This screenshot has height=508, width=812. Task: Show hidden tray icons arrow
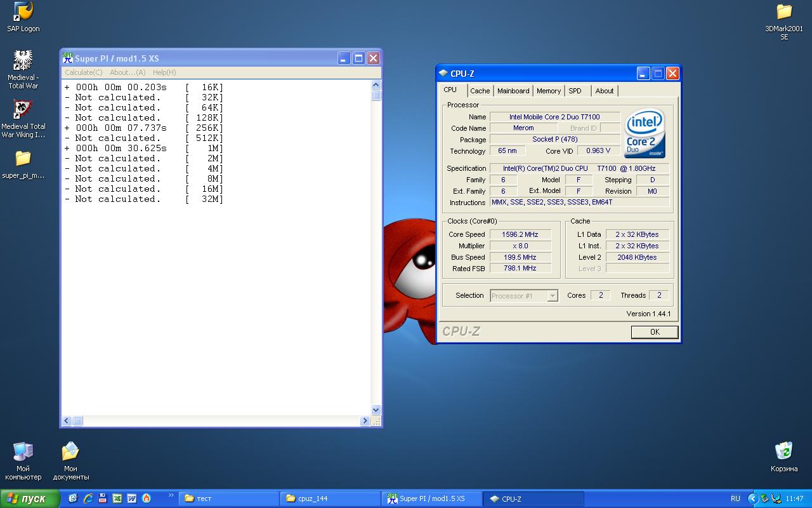753,498
